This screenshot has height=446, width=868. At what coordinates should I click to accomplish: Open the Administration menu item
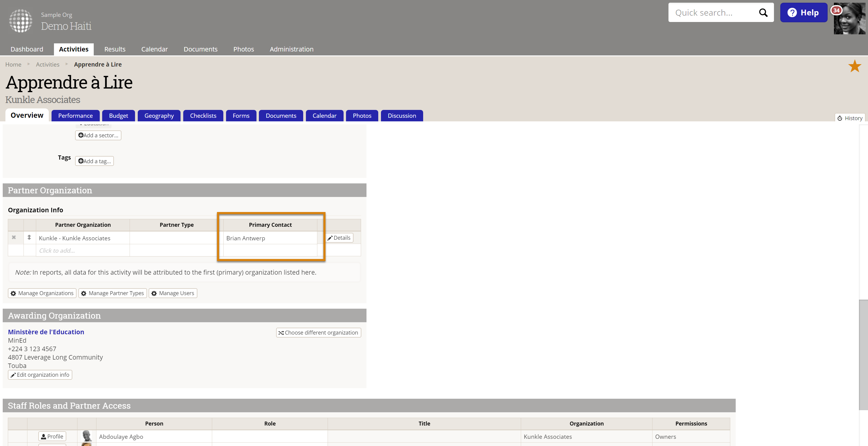[291, 49]
